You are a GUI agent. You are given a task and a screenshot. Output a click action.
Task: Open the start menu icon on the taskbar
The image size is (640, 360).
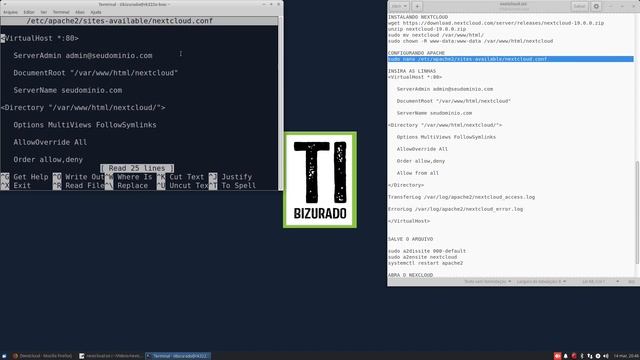tap(4, 356)
